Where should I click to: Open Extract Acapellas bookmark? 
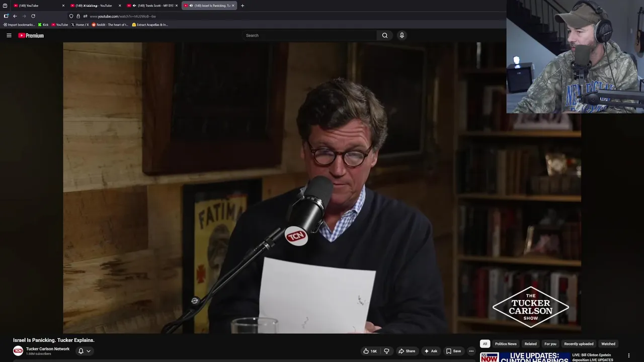click(x=150, y=25)
